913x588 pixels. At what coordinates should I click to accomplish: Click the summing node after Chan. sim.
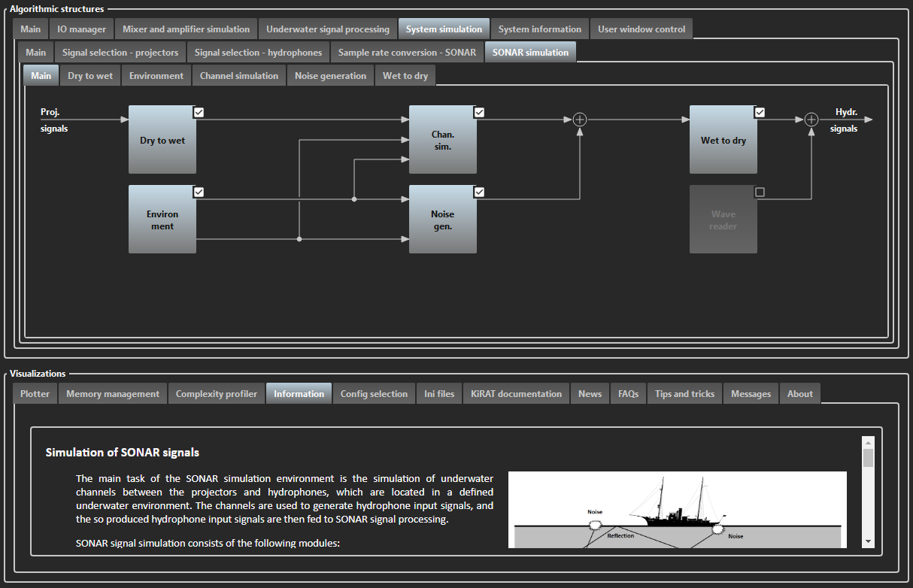point(580,120)
